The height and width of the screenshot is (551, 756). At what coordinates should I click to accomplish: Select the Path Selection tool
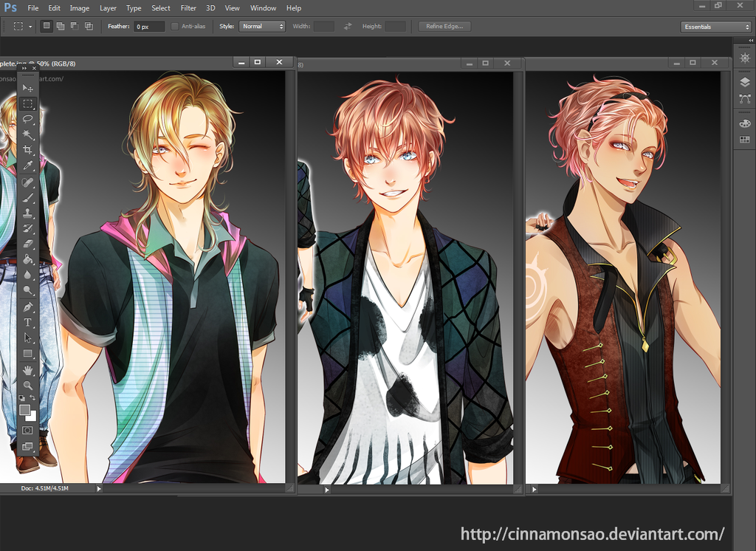[27, 338]
